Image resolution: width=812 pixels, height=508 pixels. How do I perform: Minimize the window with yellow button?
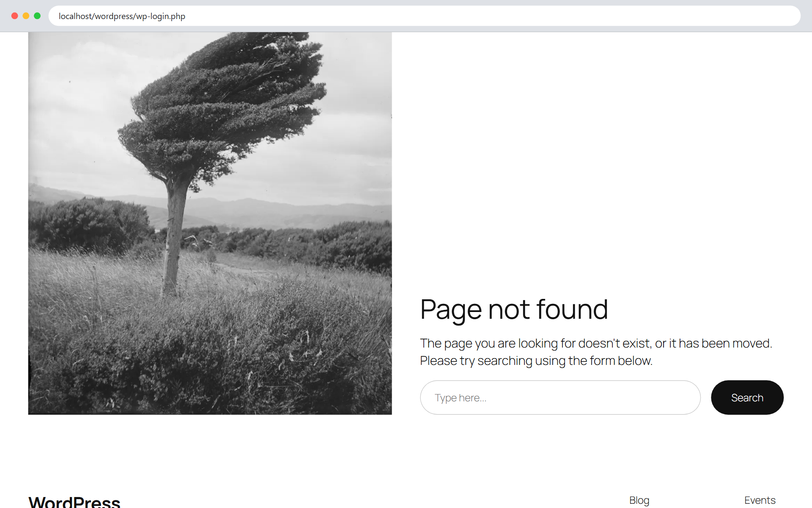coord(26,16)
